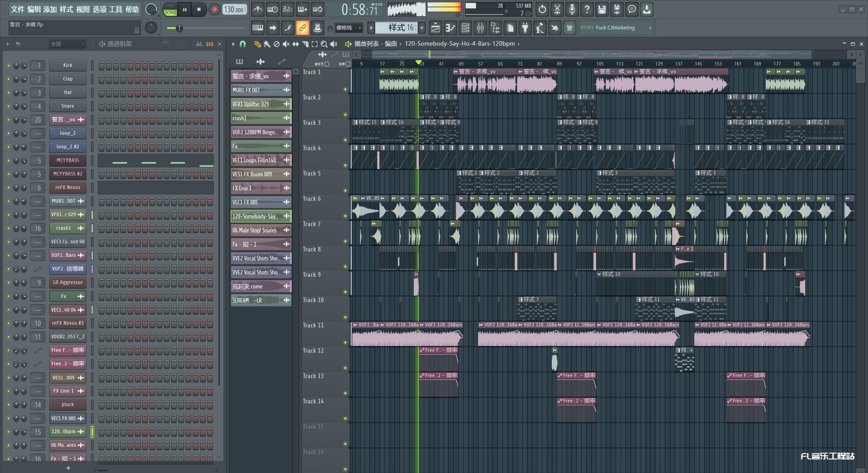Toggle the 3-2-1 countdown before recording
This screenshot has width=868, height=473.
coord(287,9)
